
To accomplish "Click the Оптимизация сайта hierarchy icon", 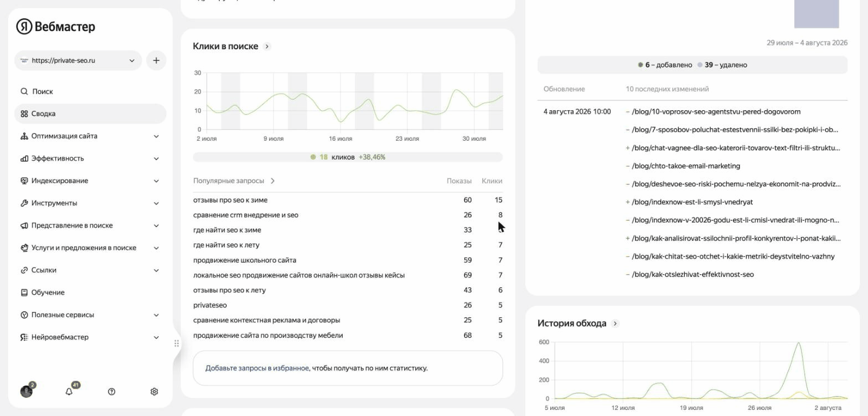I will (x=24, y=136).
